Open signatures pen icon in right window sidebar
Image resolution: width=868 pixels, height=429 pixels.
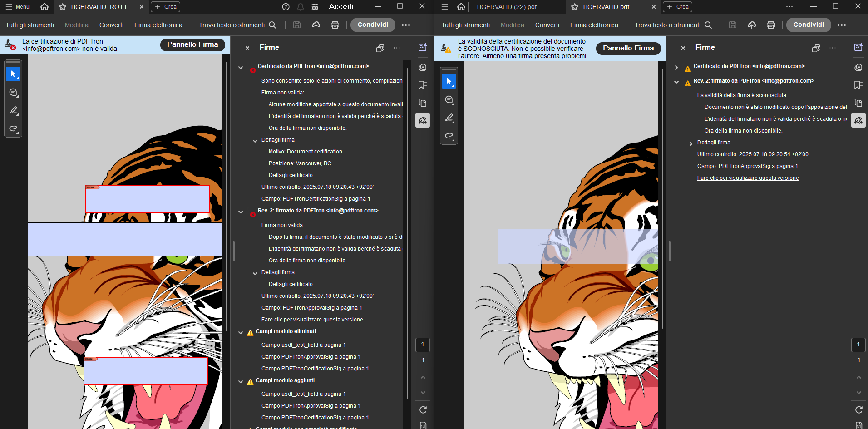(x=858, y=120)
